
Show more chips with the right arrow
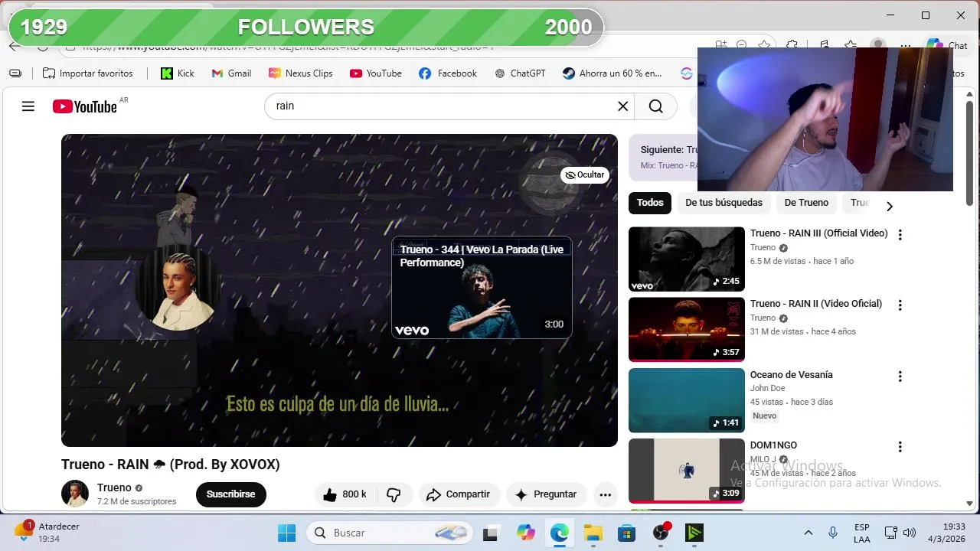(889, 206)
